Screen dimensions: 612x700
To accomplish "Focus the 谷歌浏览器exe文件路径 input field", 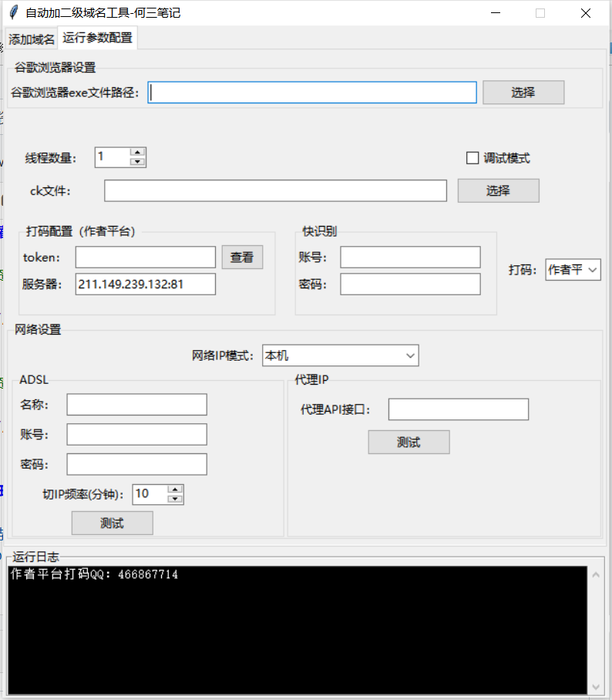I will click(312, 93).
